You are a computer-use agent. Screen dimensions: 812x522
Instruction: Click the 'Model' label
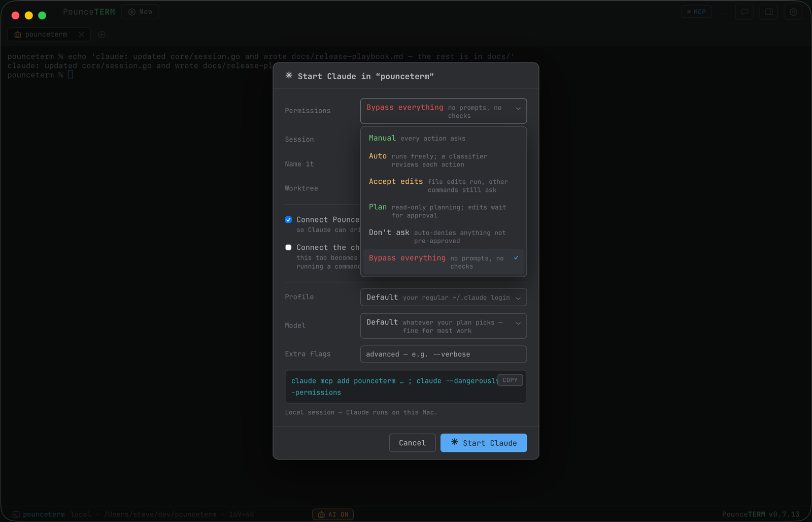tap(295, 325)
